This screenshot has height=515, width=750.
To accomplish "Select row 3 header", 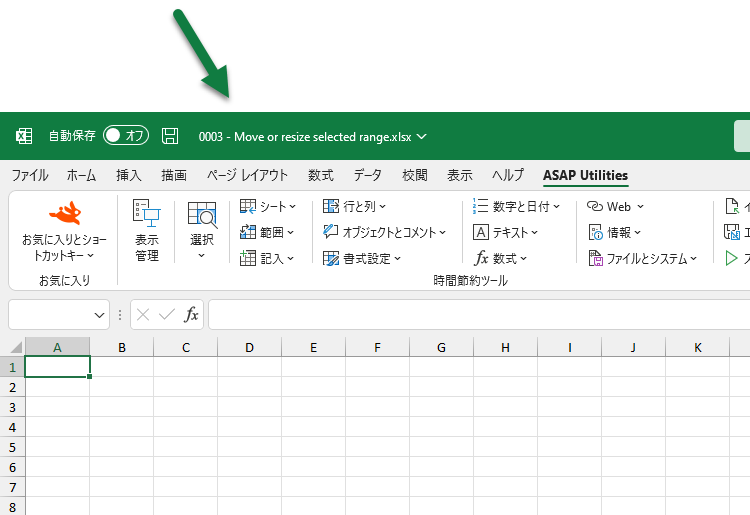I will (12, 407).
